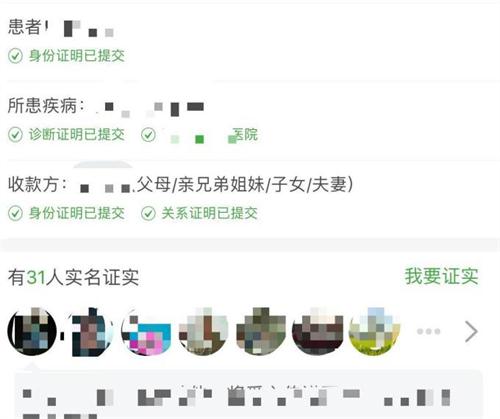Click the payee ID verified checkmark icon
500x419 pixels.
coord(15,213)
